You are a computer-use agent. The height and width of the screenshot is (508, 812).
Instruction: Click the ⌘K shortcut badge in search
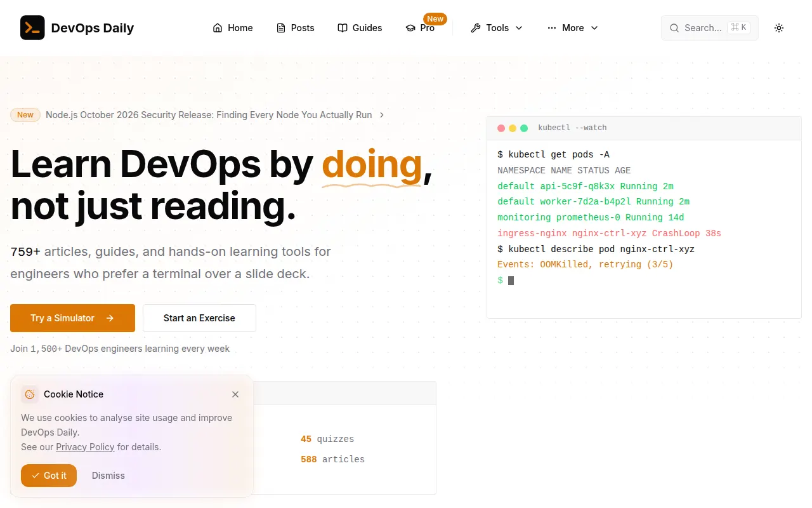[x=739, y=28]
